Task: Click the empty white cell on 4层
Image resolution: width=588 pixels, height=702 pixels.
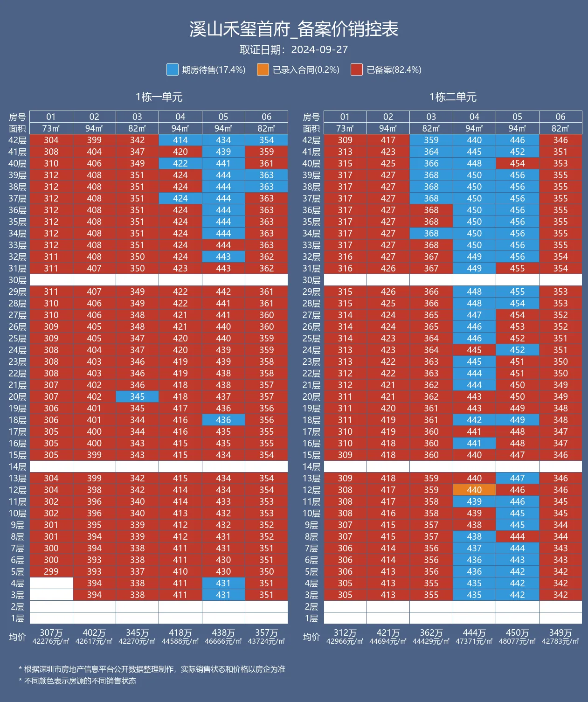Action: tap(51, 583)
